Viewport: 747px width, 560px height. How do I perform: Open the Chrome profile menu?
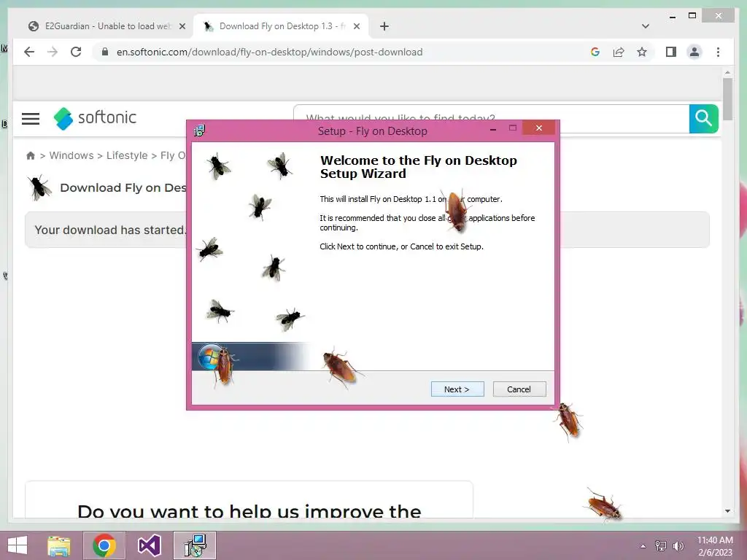coord(694,52)
